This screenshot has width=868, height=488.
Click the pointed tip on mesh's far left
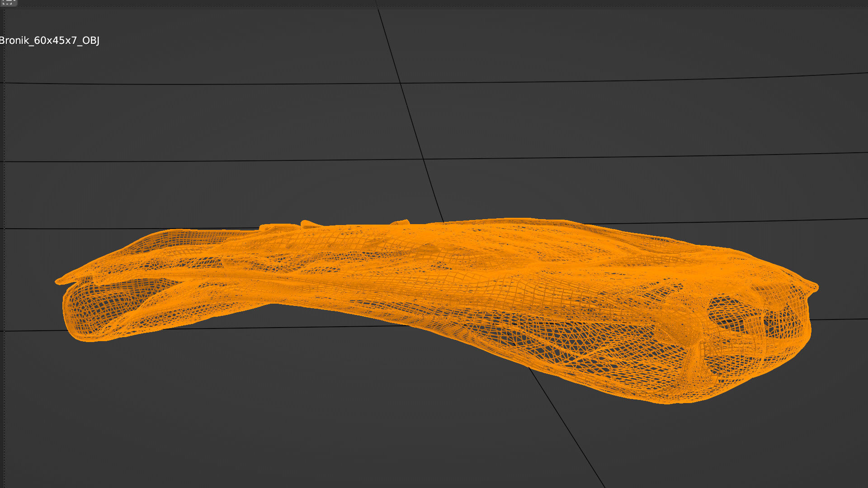pyautogui.click(x=58, y=281)
